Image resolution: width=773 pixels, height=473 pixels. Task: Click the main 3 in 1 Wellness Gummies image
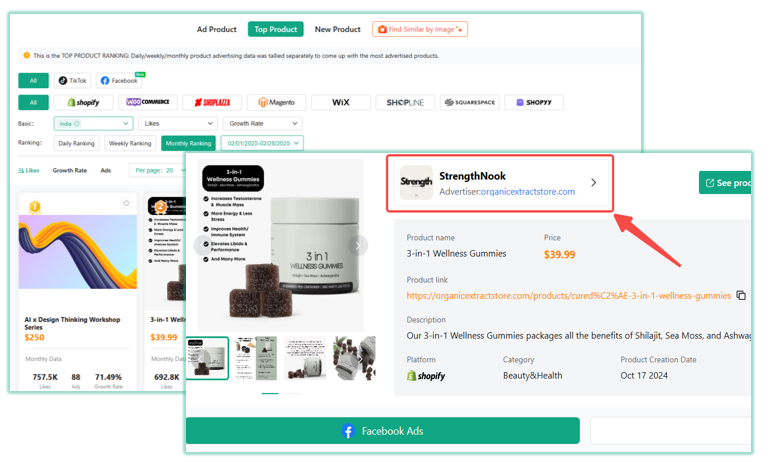(x=281, y=245)
